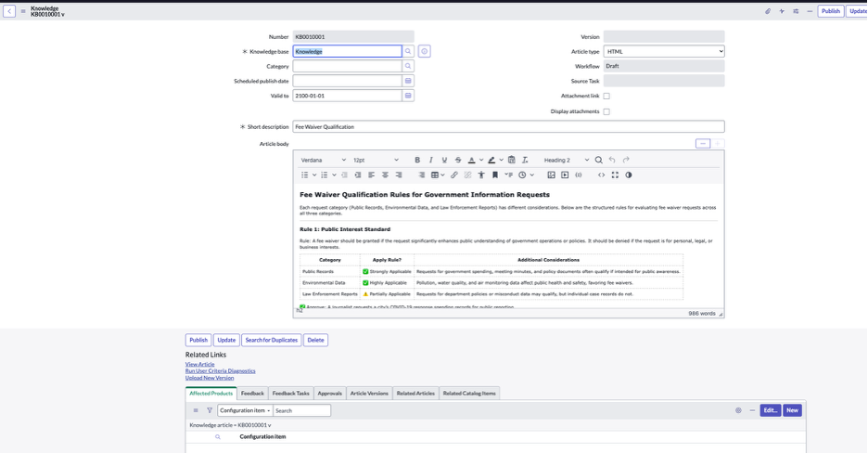Open the Configuration item search dropdown
Screen dimensions: 868x453
point(245,410)
